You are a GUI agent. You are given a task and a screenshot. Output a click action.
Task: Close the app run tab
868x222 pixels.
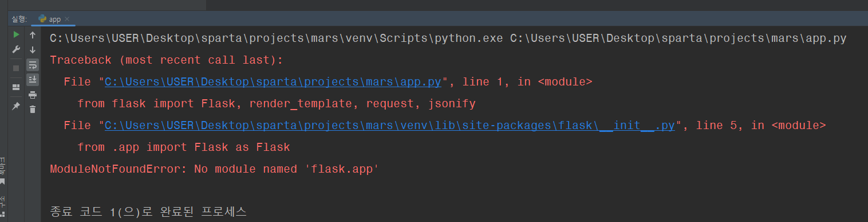click(67, 19)
